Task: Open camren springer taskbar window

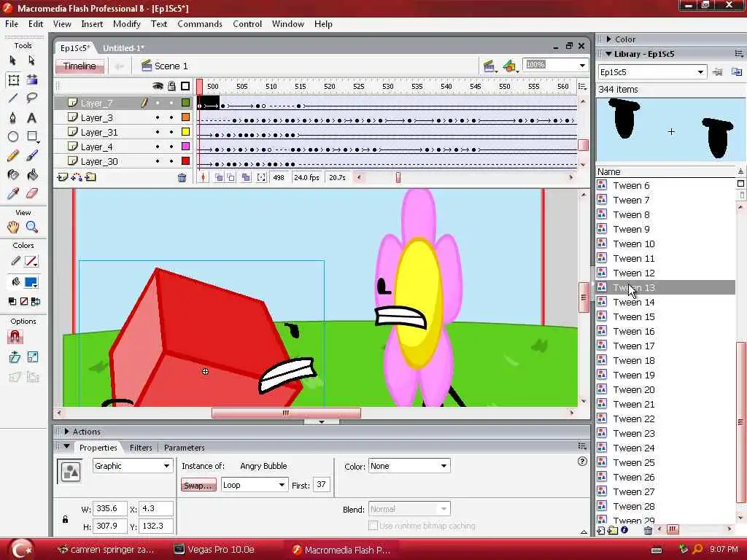Action: (105, 550)
